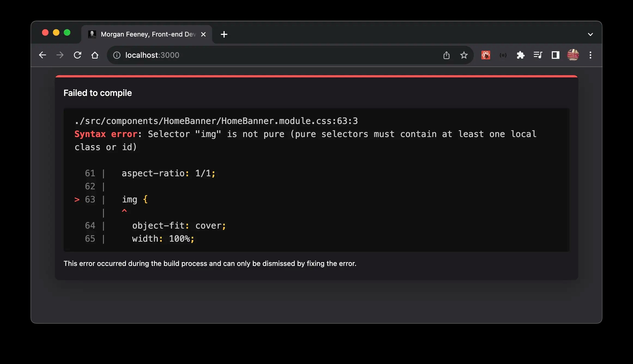Select the Morgan Feeney, Front-end Dev tab
The width and height of the screenshot is (633, 364).
point(147,34)
